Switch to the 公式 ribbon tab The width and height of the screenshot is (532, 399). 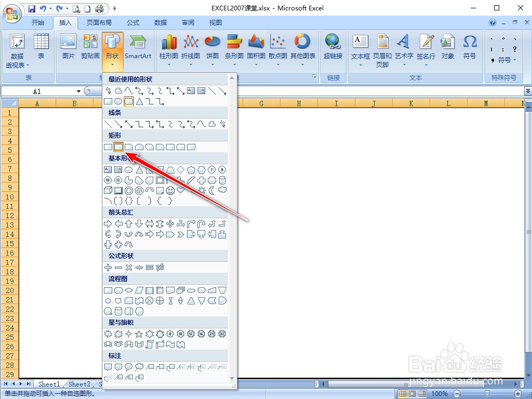pos(133,23)
